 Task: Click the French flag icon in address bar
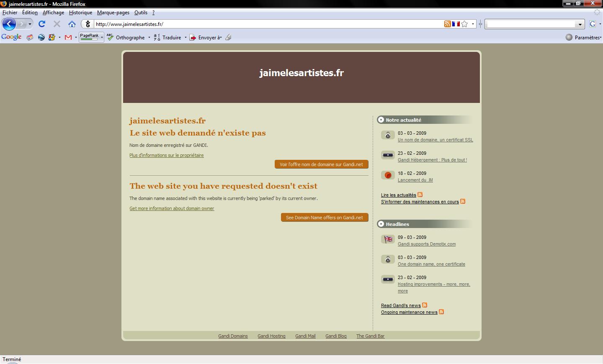click(x=456, y=24)
